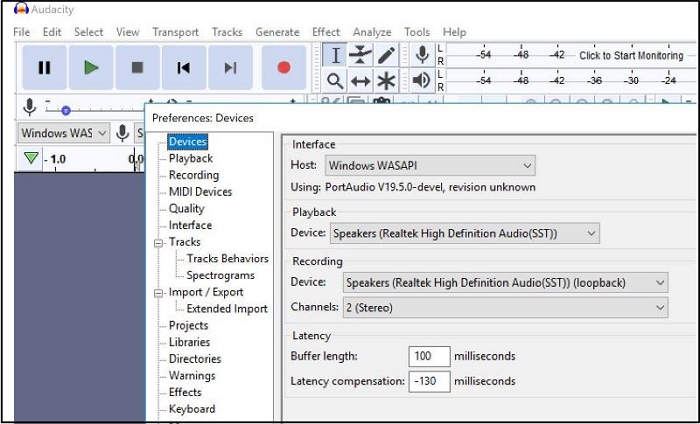Stop playback with the Stop button
700x424 pixels.
(138, 68)
